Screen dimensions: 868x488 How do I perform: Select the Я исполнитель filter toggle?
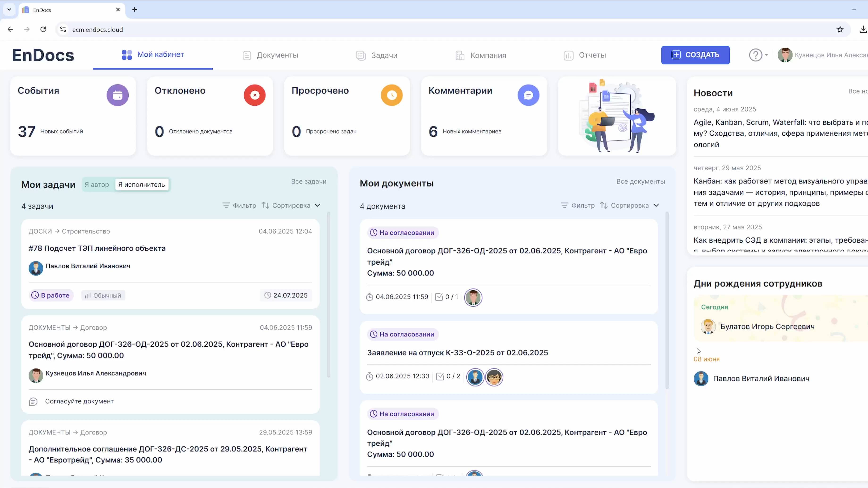click(x=142, y=184)
